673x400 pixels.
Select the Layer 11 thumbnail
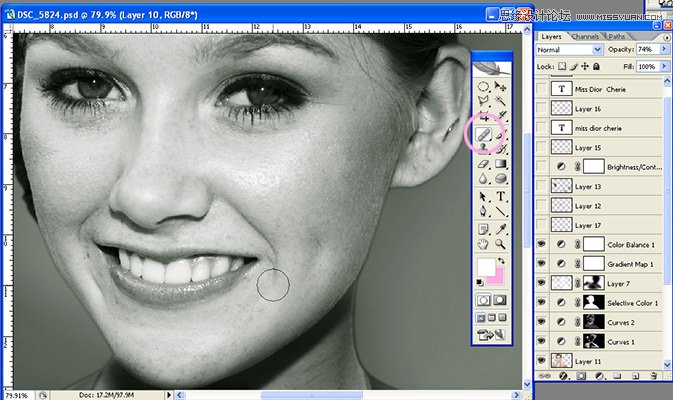(x=561, y=361)
